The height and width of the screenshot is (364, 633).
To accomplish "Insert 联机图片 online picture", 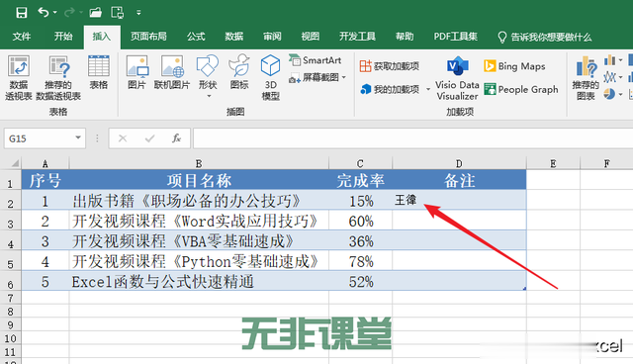I will 172,72.
